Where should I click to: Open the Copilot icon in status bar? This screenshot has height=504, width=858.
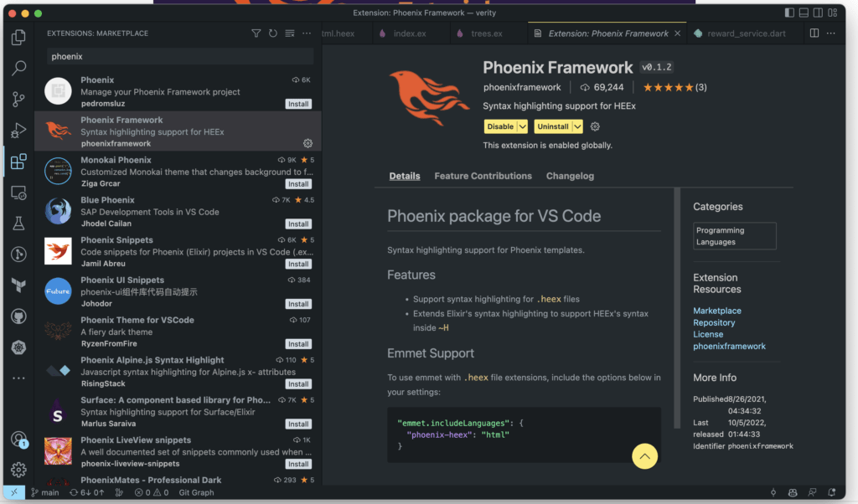coord(793,492)
